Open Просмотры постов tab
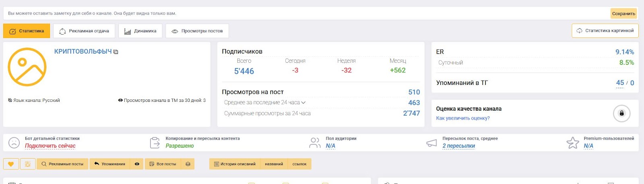This screenshot has height=184, width=644. (x=197, y=31)
